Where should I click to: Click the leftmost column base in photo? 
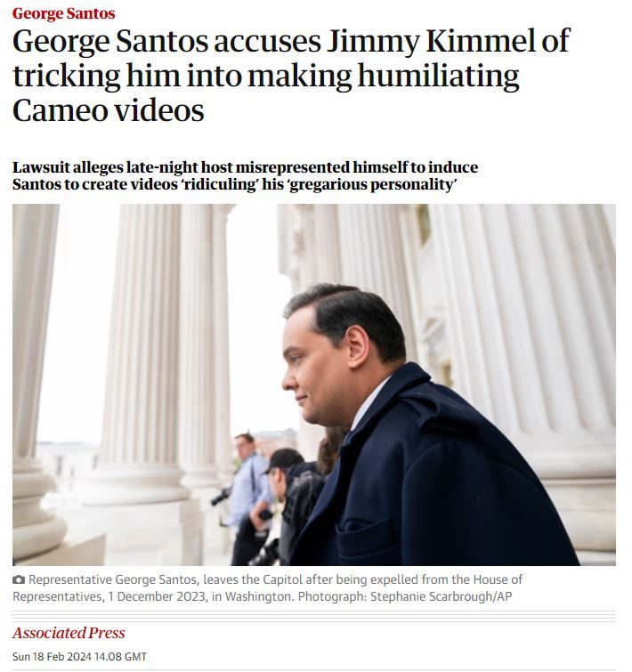point(37,514)
